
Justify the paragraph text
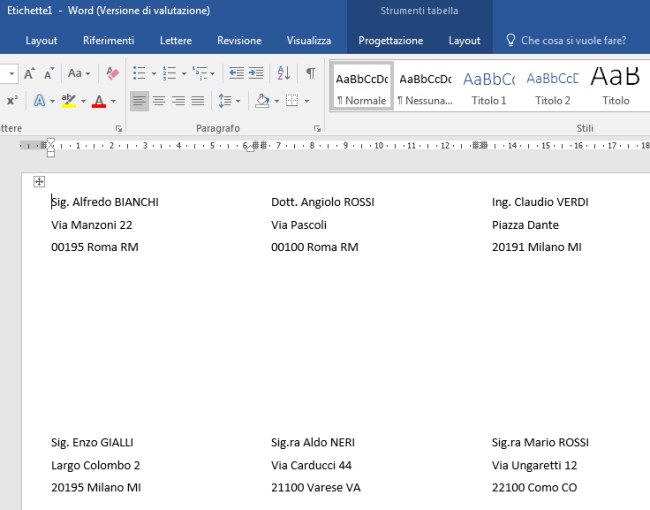198,101
